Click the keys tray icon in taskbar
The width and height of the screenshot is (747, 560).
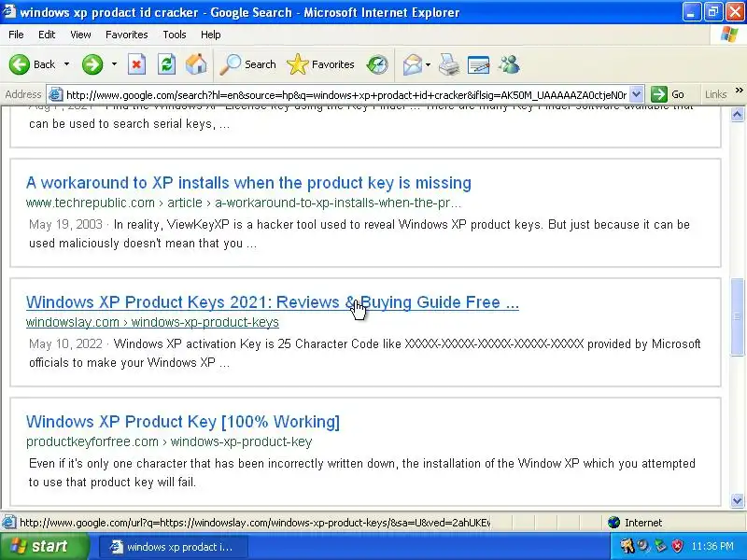(627, 546)
